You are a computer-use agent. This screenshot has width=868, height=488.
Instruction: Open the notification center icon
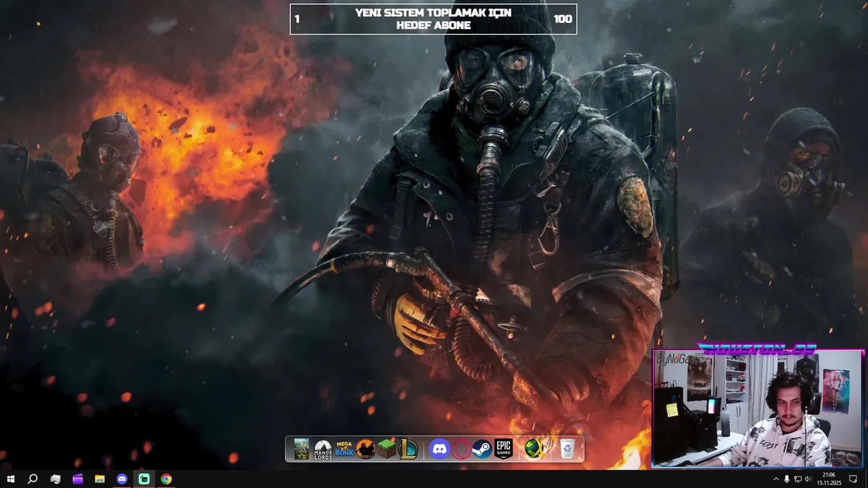[853, 479]
